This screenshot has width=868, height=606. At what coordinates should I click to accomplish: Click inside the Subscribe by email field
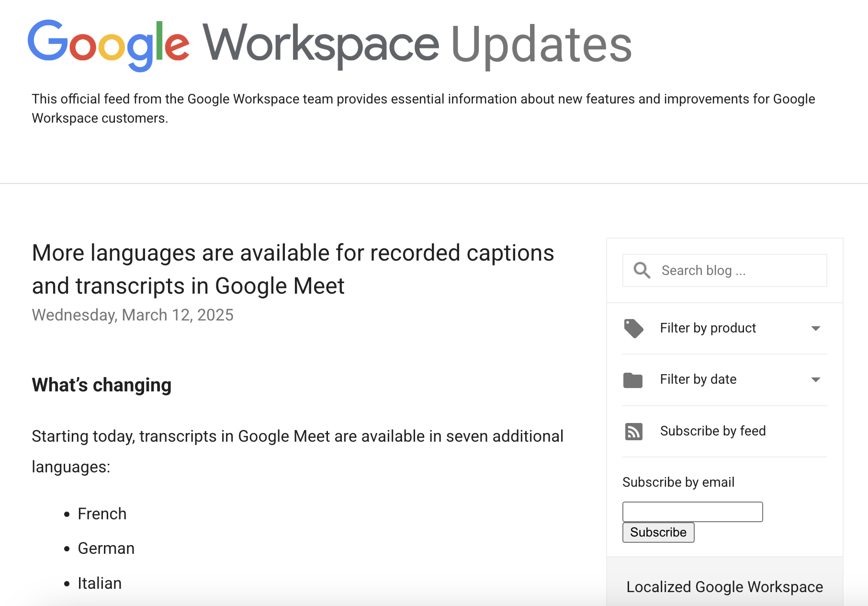coord(692,512)
